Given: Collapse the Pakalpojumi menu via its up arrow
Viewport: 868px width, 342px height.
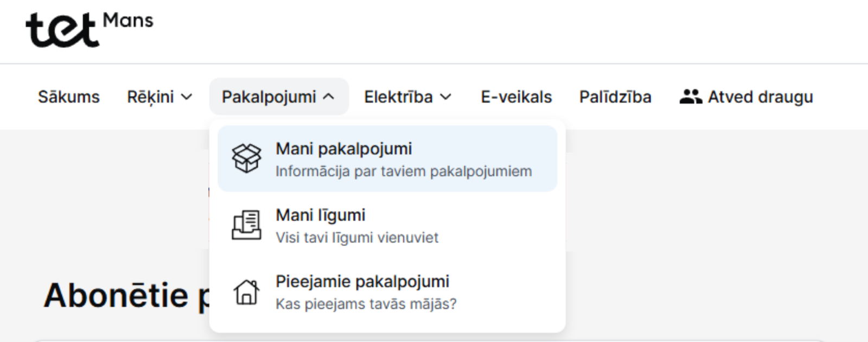Looking at the screenshot, I should point(328,97).
